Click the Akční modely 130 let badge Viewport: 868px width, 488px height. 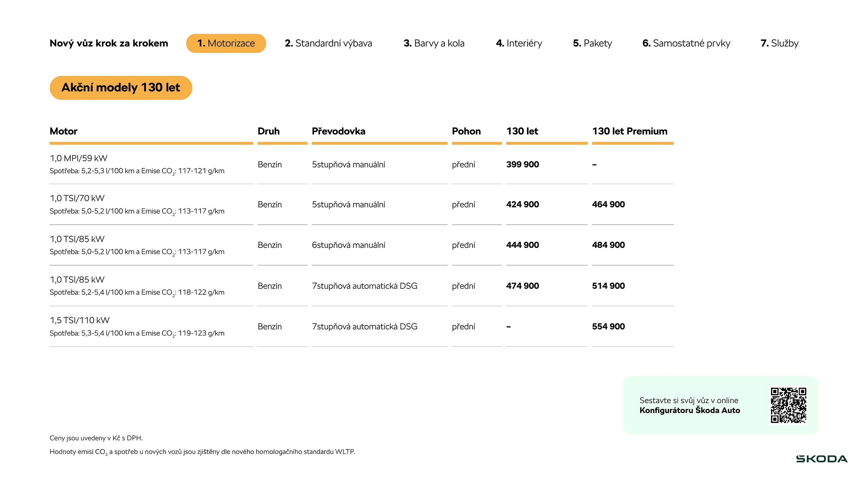121,88
